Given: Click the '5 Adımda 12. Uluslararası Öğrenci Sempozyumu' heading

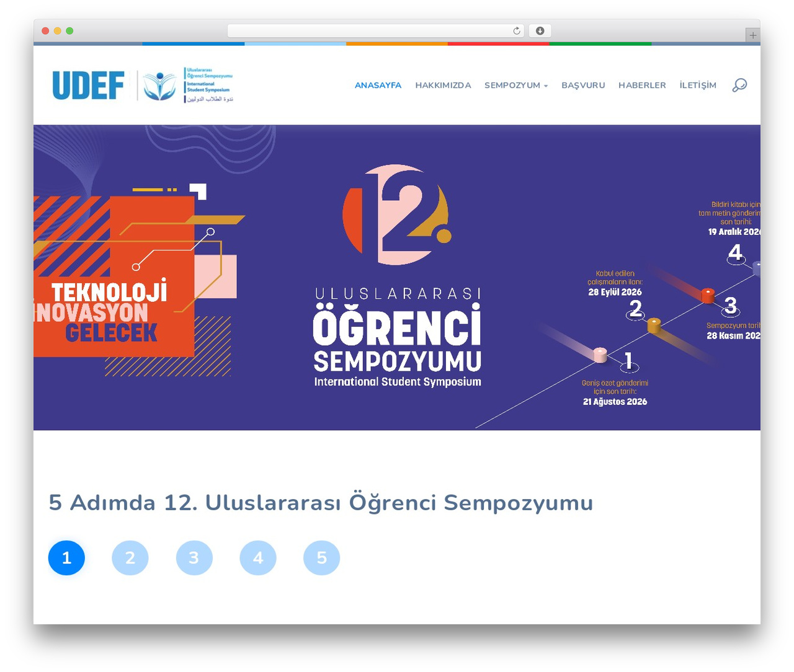Looking at the screenshot, I should pos(321,503).
